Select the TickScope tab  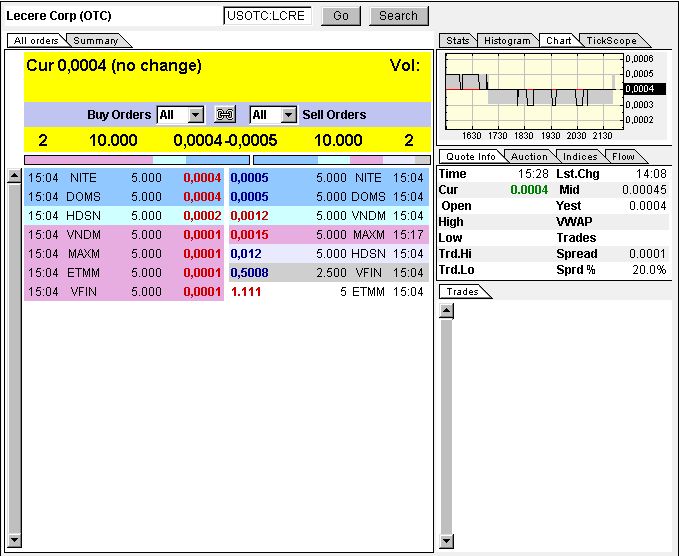tap(611, 41)
